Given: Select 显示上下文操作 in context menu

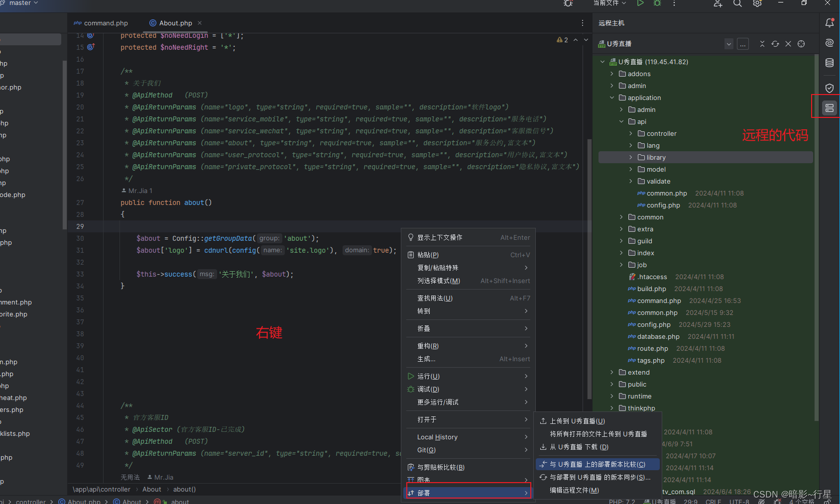Looking at the screenshot, I should pos(469,237).
